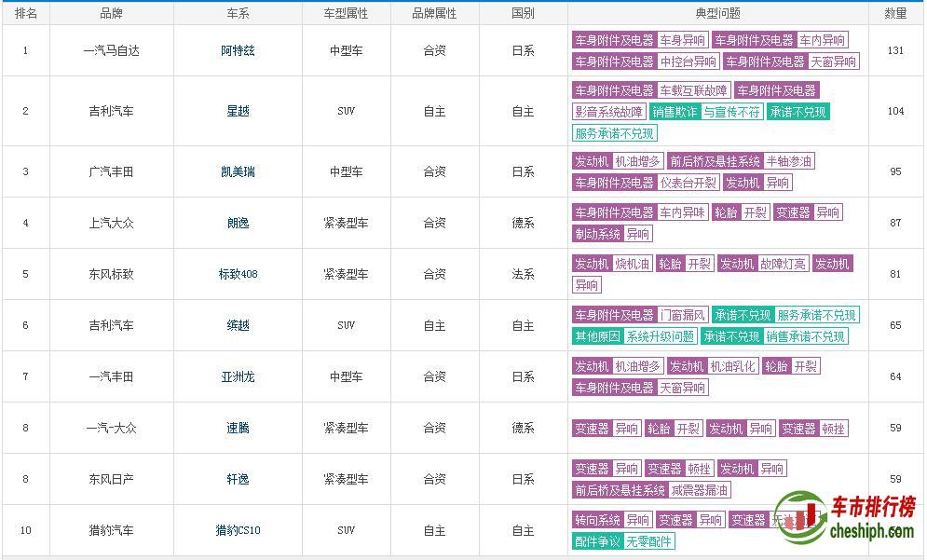Click the rank number 10 cell
927x560 pixels.
(x=25, y=530)
